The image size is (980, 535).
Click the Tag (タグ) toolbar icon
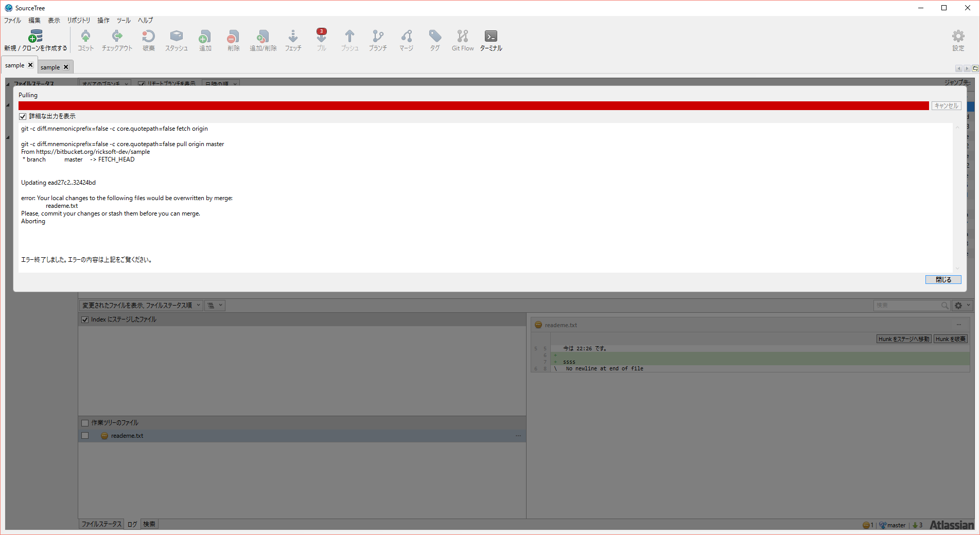point(435,36)
